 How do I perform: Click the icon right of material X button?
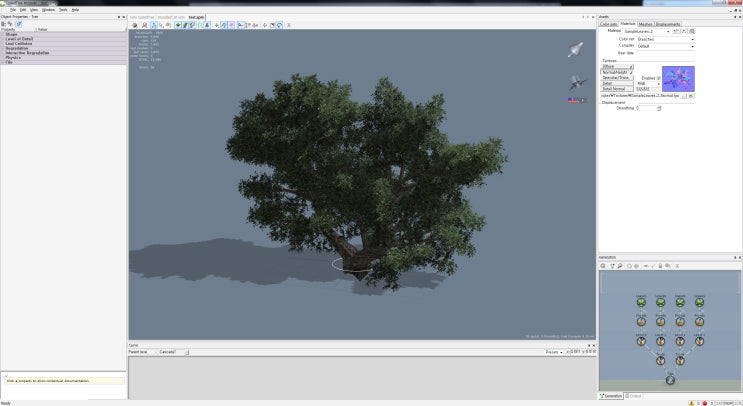pyautogui.click(x=692, y=31)
